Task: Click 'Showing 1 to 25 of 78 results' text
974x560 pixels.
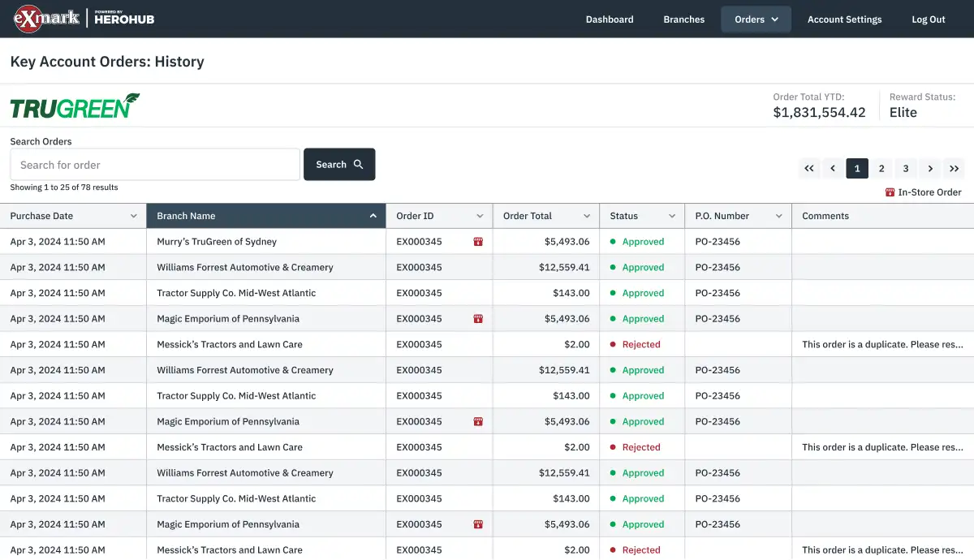Action: pyautogui.click(x=64, y=187)
